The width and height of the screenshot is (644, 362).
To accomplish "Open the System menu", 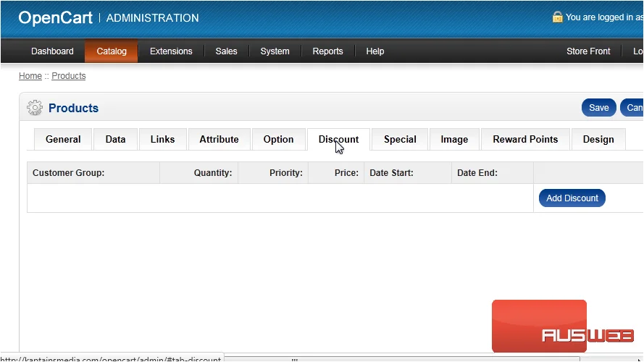I will click(275, 51).
